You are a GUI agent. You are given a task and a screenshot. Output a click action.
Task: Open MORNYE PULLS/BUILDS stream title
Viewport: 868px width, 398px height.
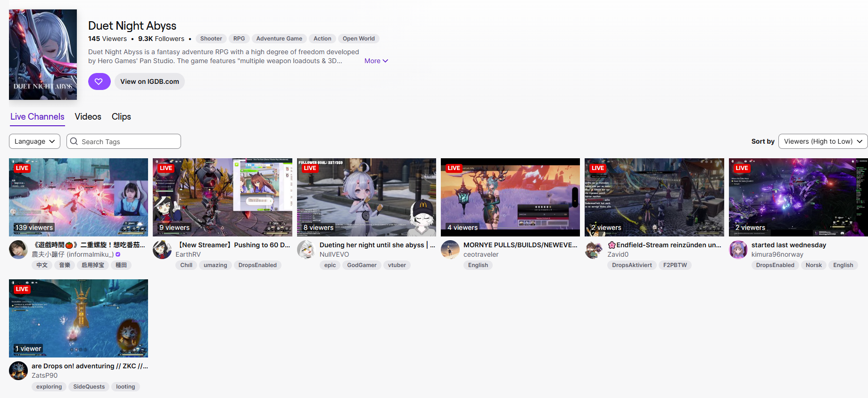(x=521, y=245)
